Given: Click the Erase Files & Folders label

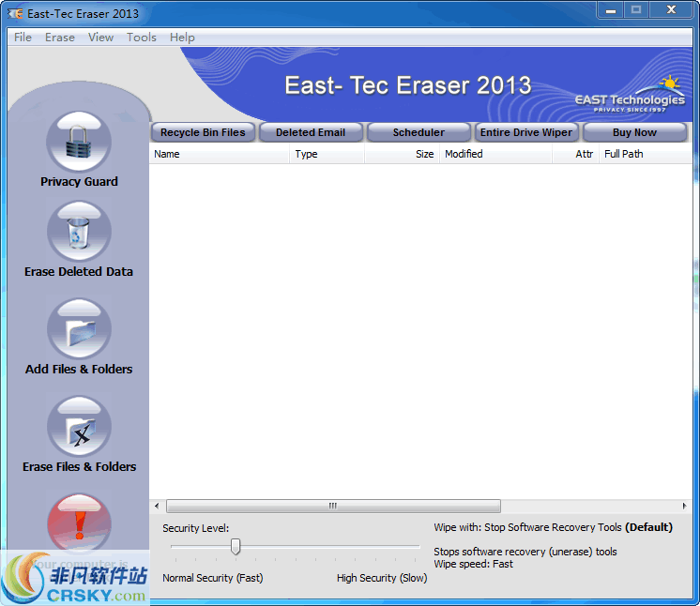Looking at the screenshot, I should click(x=80, y=467).
